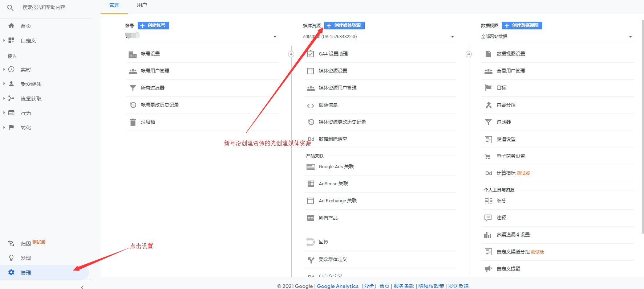The image size is (644, 289).
Task: Click the admin gear icon in sidebar
Action: (x=11, y=272)
